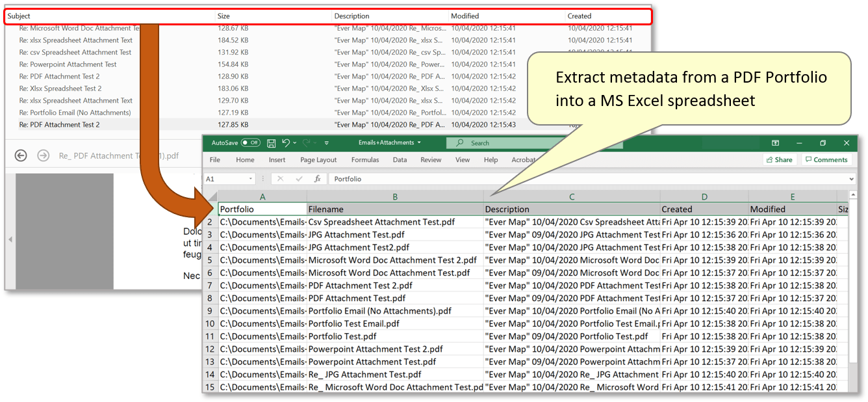
Task: Open the Customize Quick Access Toolbar chevron
Action: click(x=327, y=142)
